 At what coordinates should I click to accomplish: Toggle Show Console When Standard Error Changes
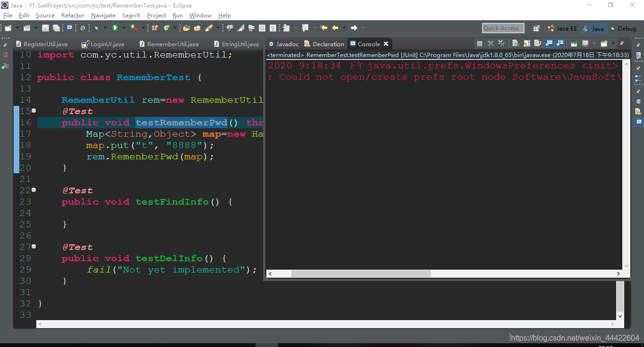point(560,43)
